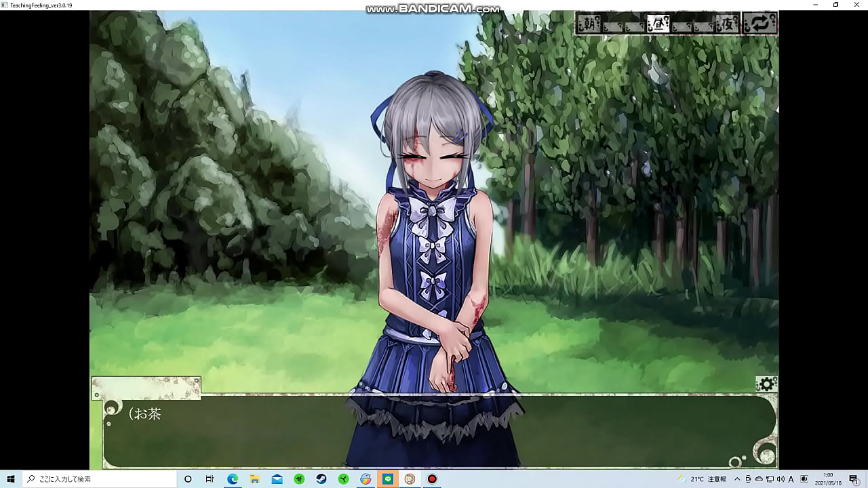The image size is (868, 488).
Task: Select the 朝 (morning) time slot icon
Action: (x=589, y=22)
